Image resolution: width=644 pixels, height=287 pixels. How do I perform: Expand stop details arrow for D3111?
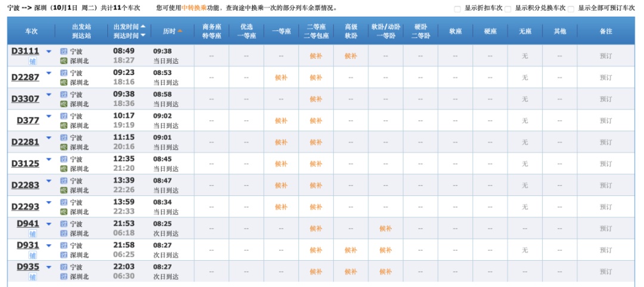click(x=49, y=52)
